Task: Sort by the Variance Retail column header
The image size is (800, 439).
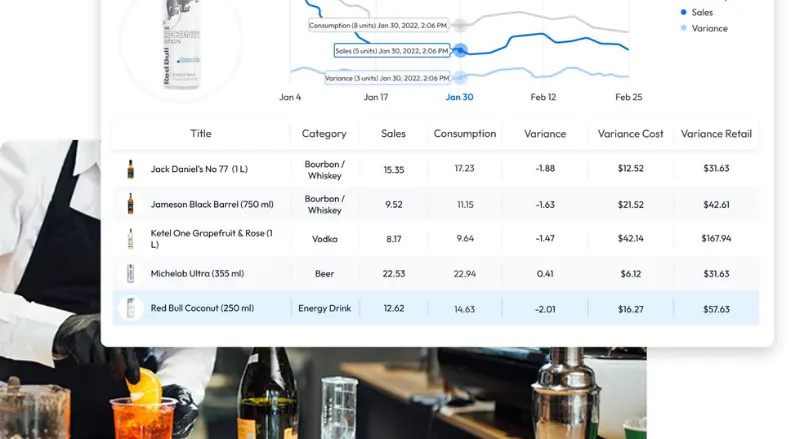Action: pos(716,134)
